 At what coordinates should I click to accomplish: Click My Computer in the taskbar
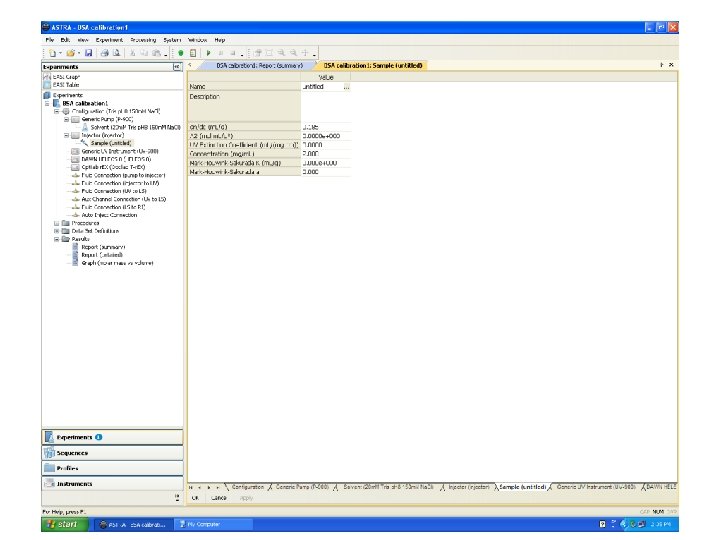(x=214, y=524)
